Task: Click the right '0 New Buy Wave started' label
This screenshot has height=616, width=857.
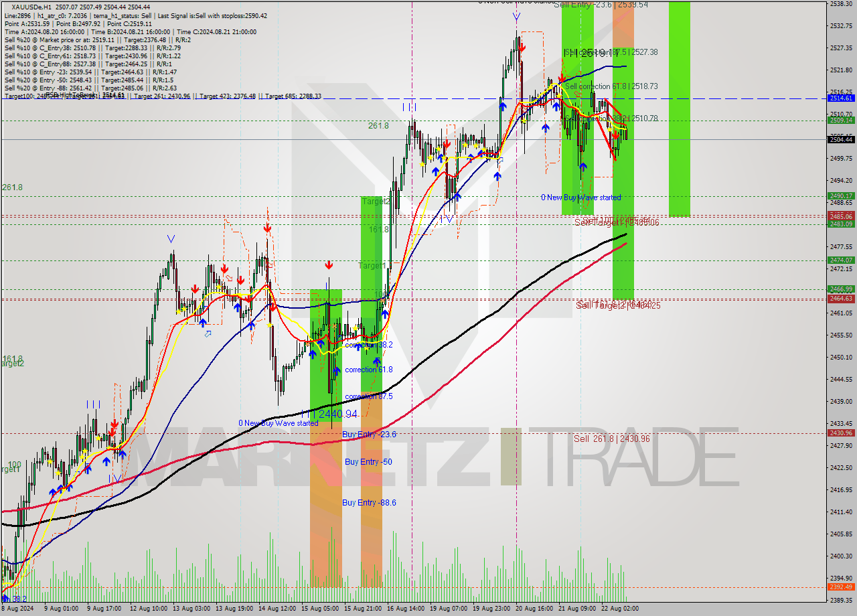Action: (x=581, y=198)
